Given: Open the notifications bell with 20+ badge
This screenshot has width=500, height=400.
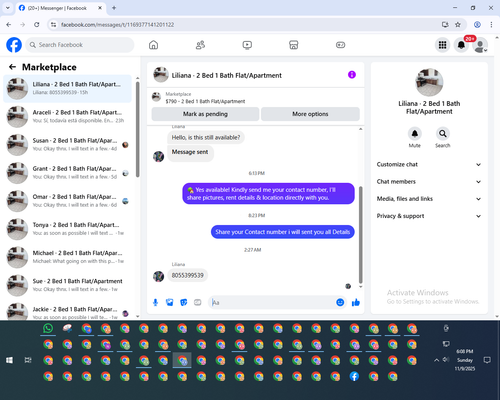Looking at the screenshot, I should point(461,45).
